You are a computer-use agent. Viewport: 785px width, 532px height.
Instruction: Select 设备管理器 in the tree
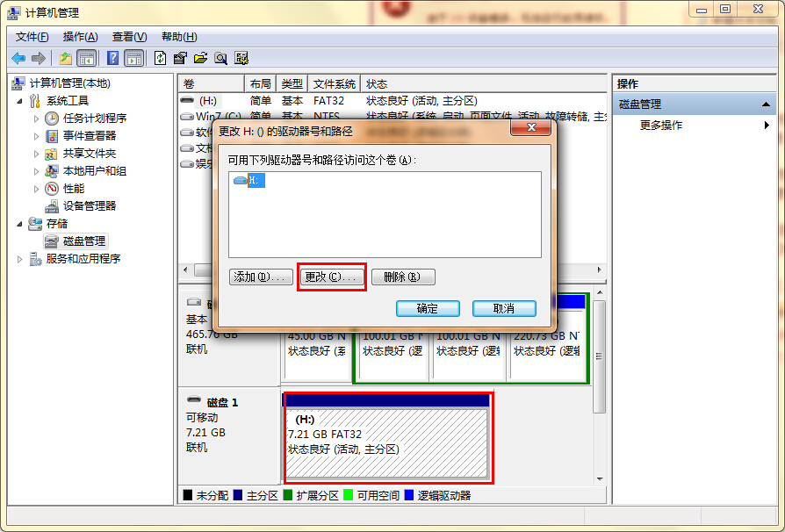click(x=89, y=205)
